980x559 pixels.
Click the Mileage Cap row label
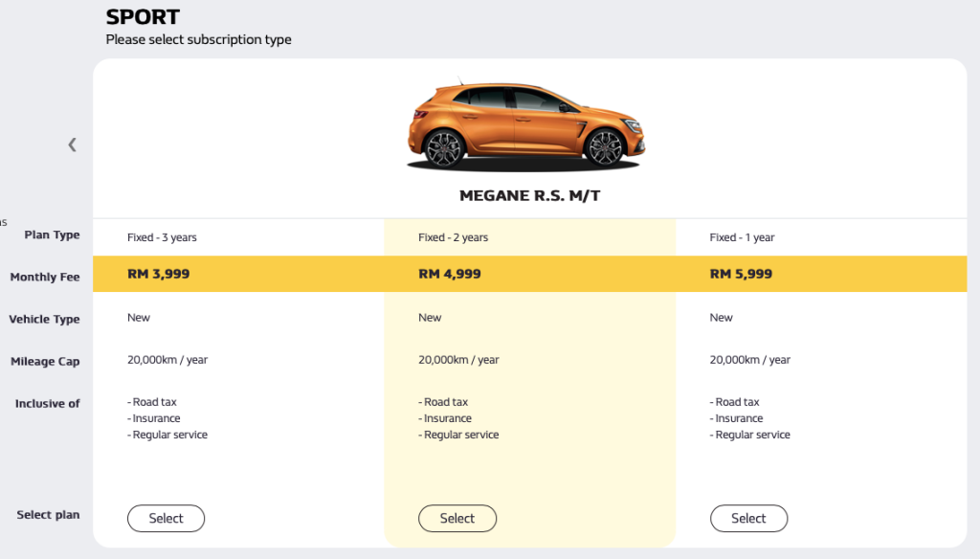pos(45,362)
